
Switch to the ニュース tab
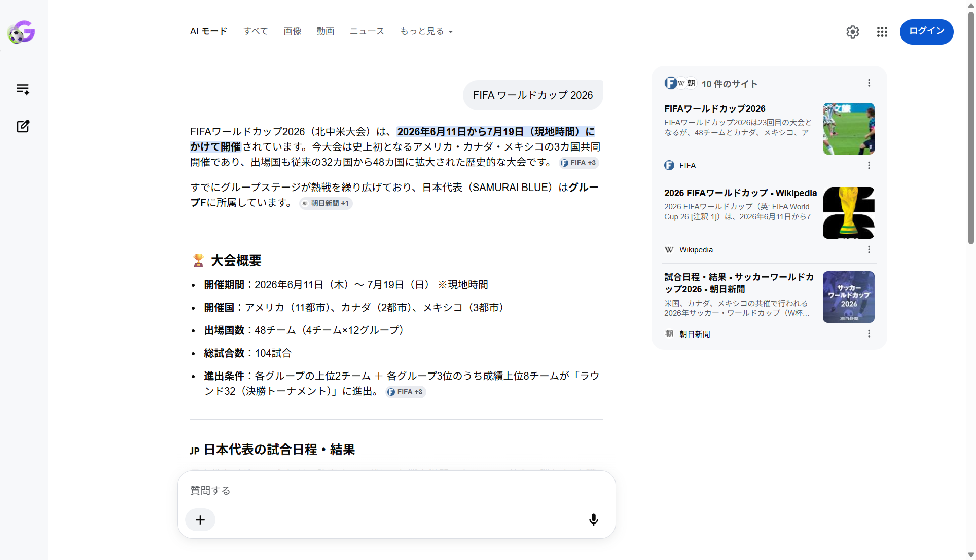click(x=367, y=31)
